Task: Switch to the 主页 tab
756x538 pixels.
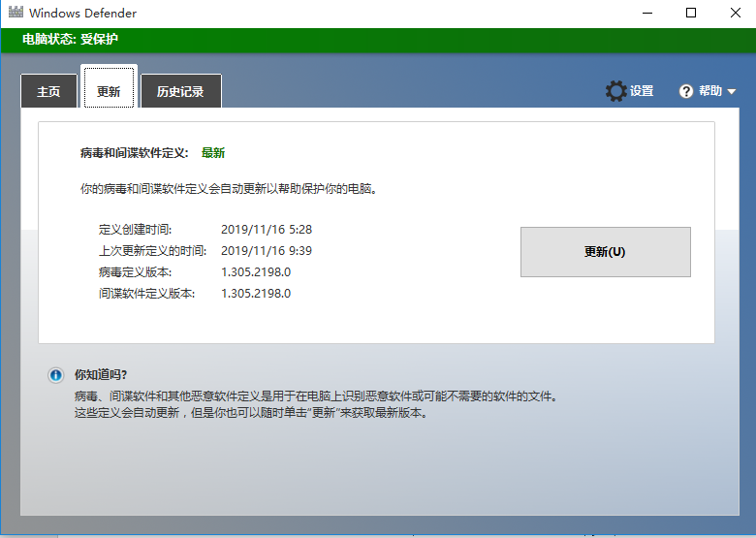Action: (48, 91)
